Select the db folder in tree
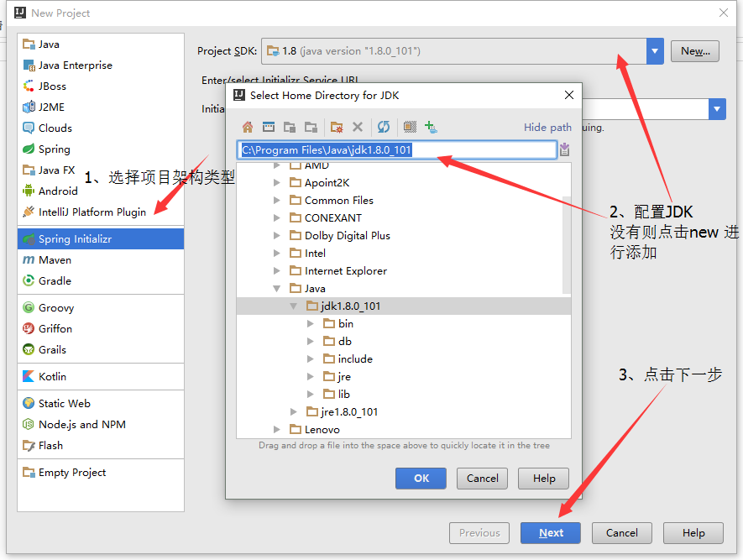Screen dimensions: 743x560 coord(403,341)
